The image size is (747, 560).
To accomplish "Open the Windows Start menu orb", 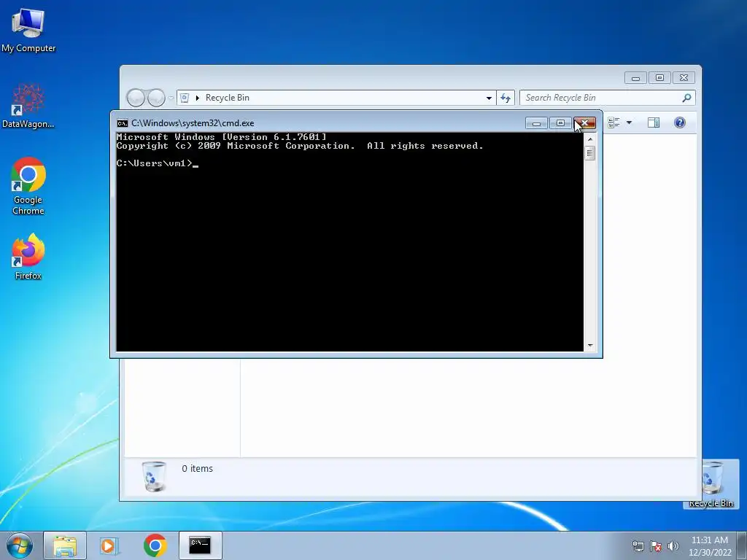I will pyautogui.click(x=20, y=545).
